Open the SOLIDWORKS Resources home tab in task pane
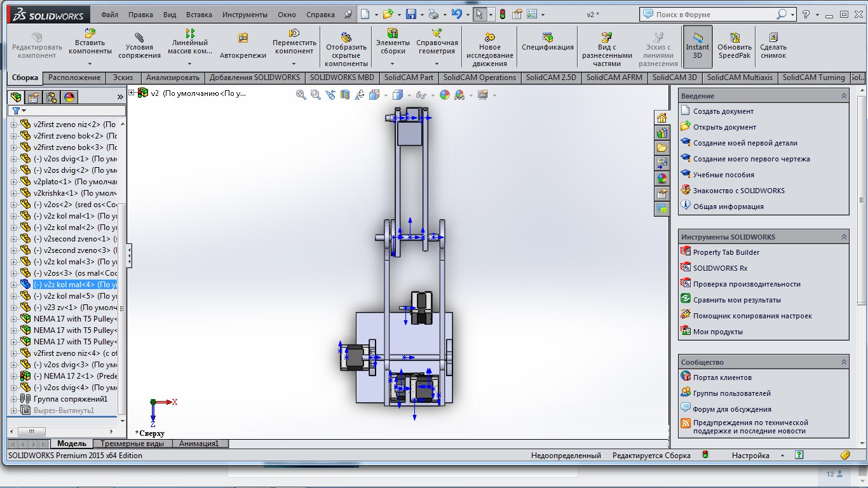868x488 pixels. click(661, 118)
